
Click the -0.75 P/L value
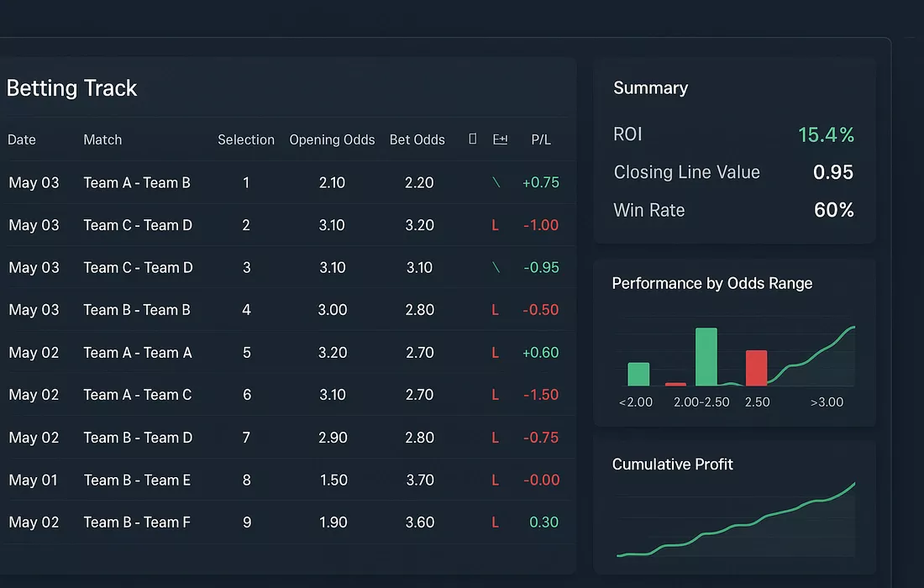point(541,438)
